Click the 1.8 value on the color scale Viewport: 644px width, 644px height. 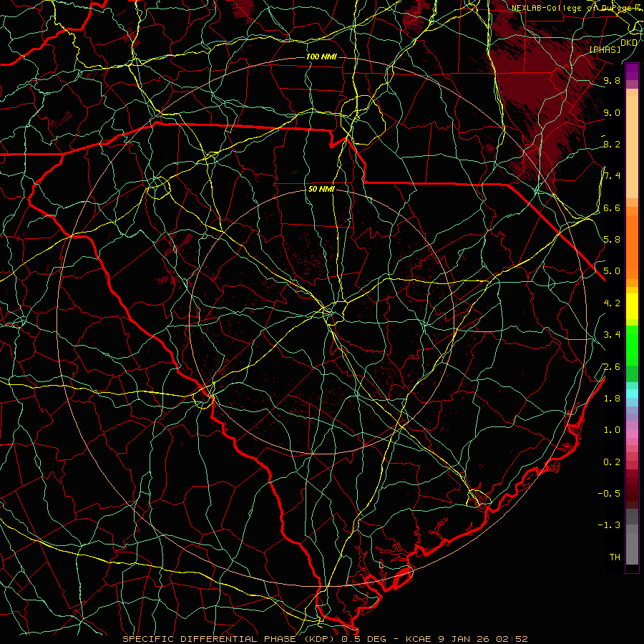(x=612, y=399)
